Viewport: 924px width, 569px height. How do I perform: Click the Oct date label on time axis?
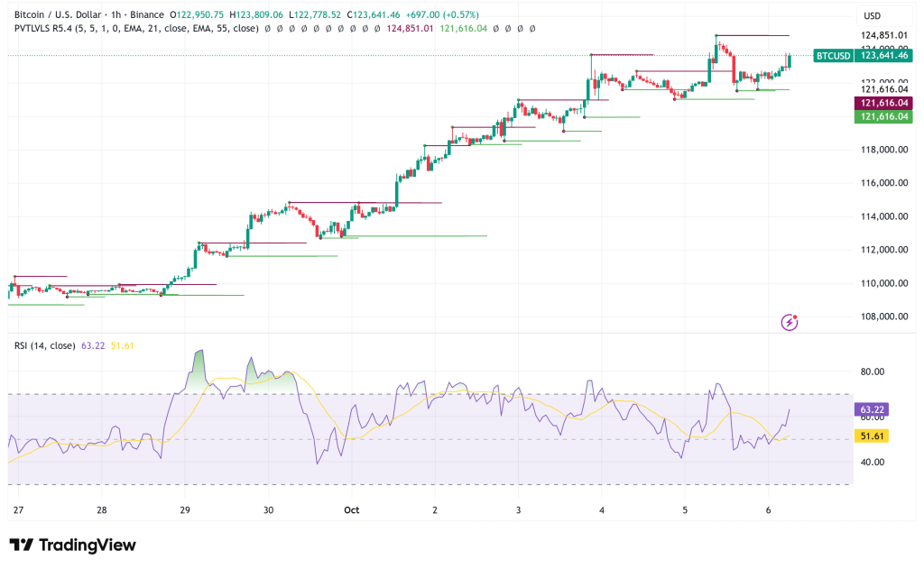tap(352, 510)
